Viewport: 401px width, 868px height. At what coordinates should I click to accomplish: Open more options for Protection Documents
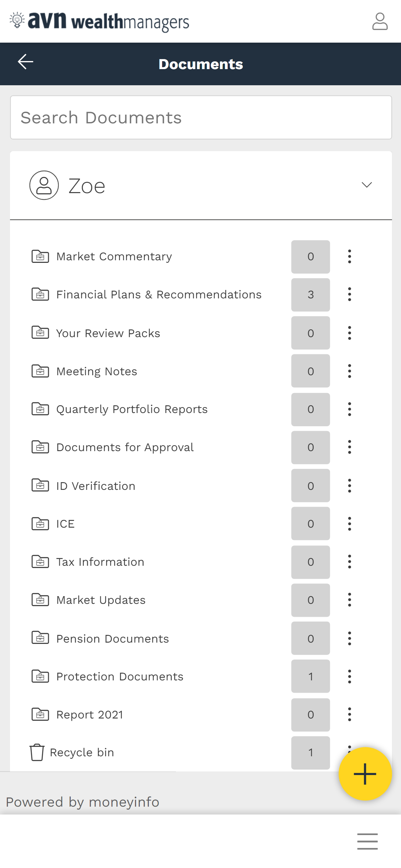pos(349,676)
